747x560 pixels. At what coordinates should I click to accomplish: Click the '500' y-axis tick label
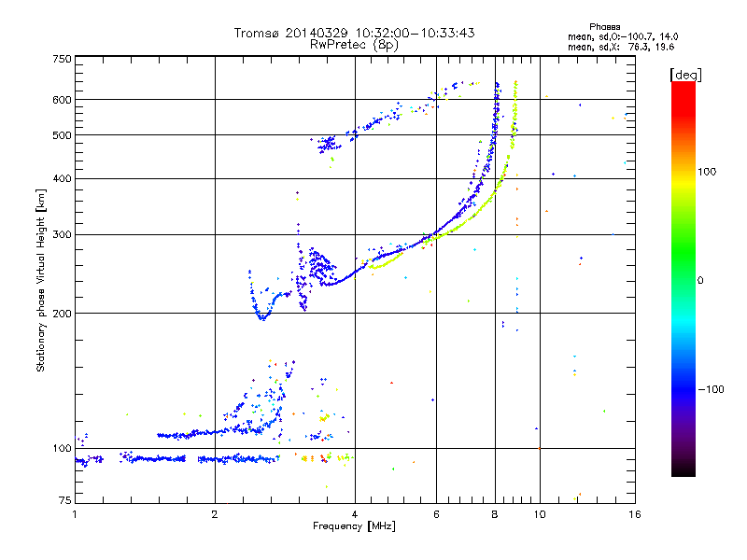click(62, 135)
